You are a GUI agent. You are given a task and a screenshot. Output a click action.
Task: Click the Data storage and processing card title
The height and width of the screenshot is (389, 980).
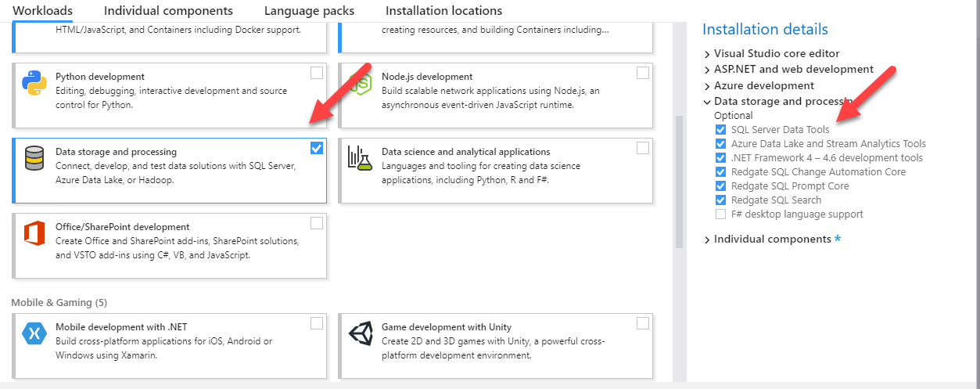pyautogui.click(x=116, y=152)
